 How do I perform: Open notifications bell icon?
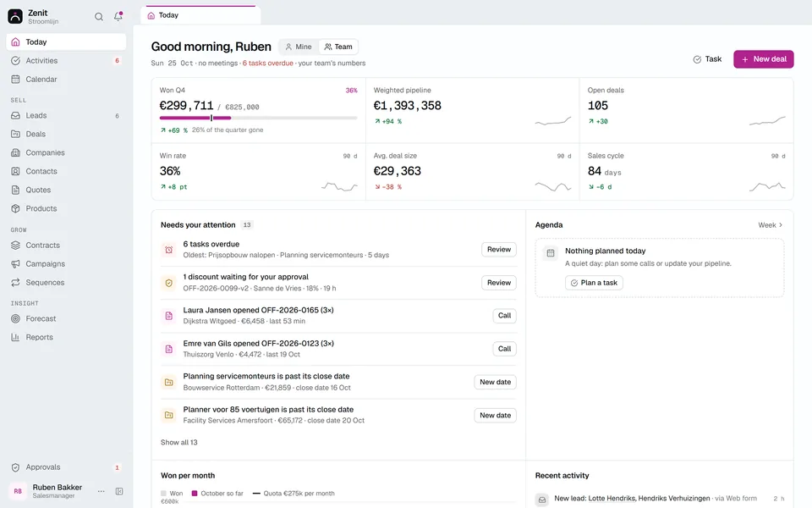tap(118, 17)
